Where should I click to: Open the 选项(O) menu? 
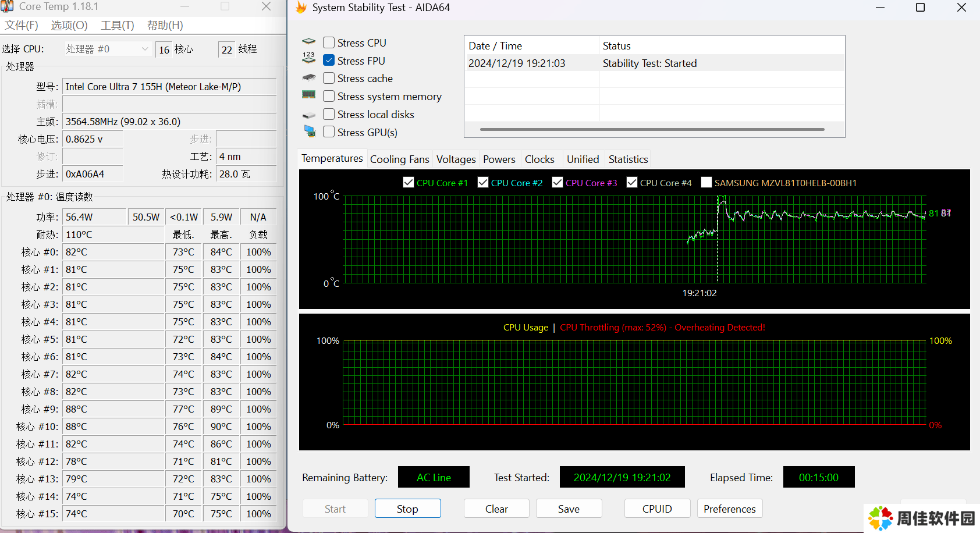(69, 26)
